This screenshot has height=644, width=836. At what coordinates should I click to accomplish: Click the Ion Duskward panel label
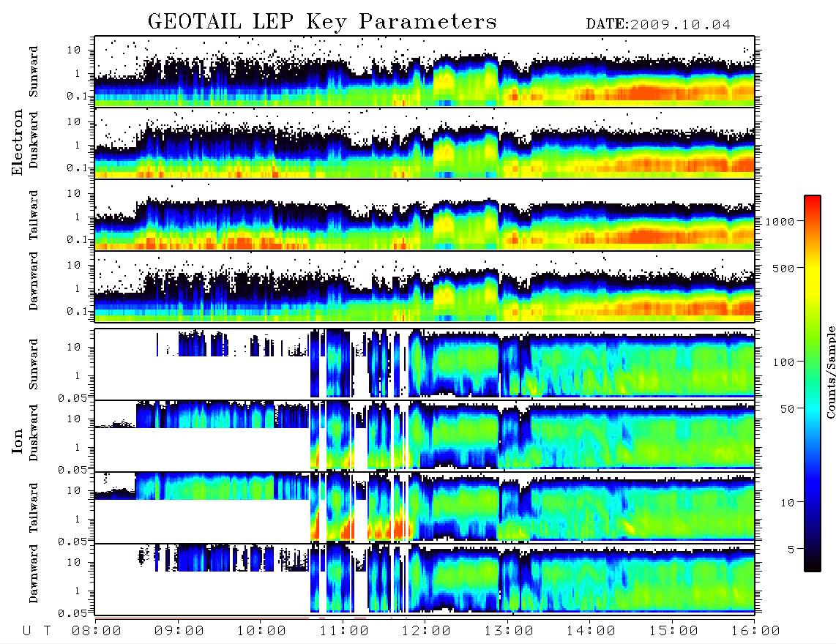34,433
